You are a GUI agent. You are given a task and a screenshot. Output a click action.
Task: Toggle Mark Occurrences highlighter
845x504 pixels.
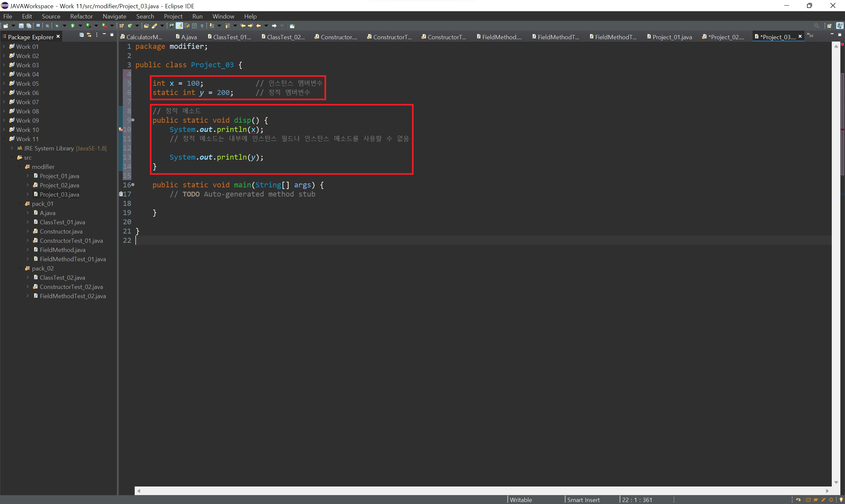point(179,26)
